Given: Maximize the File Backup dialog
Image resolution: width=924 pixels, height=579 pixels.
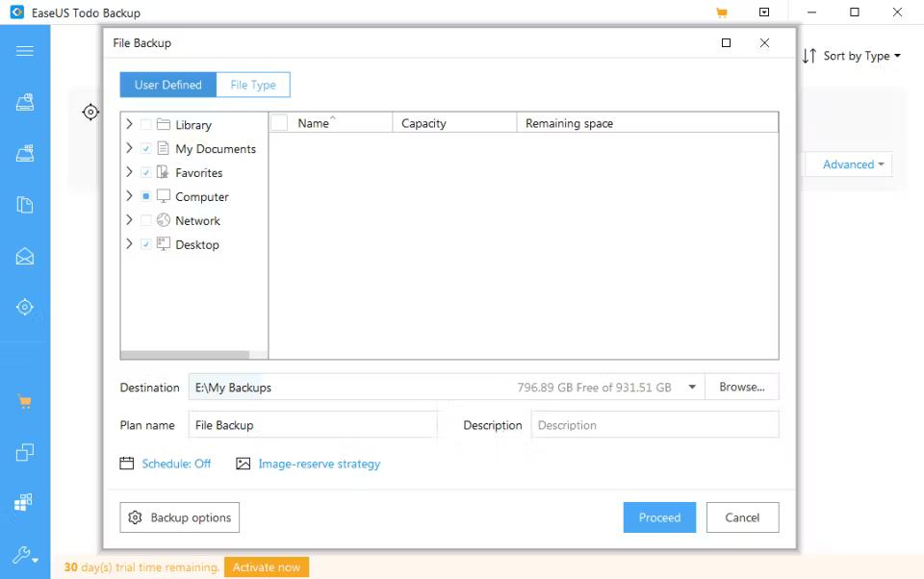Looking at the screenshot, I should (x=726, y=43).
